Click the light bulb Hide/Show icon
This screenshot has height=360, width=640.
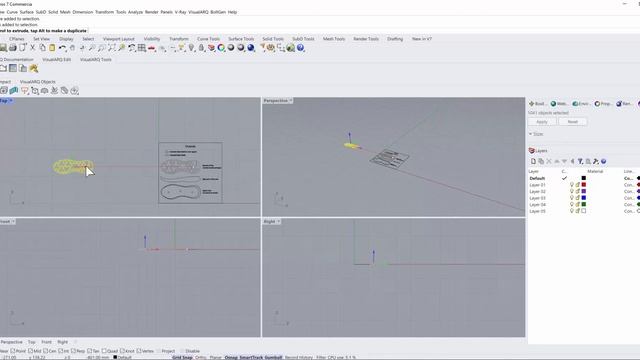pos(191,48)
